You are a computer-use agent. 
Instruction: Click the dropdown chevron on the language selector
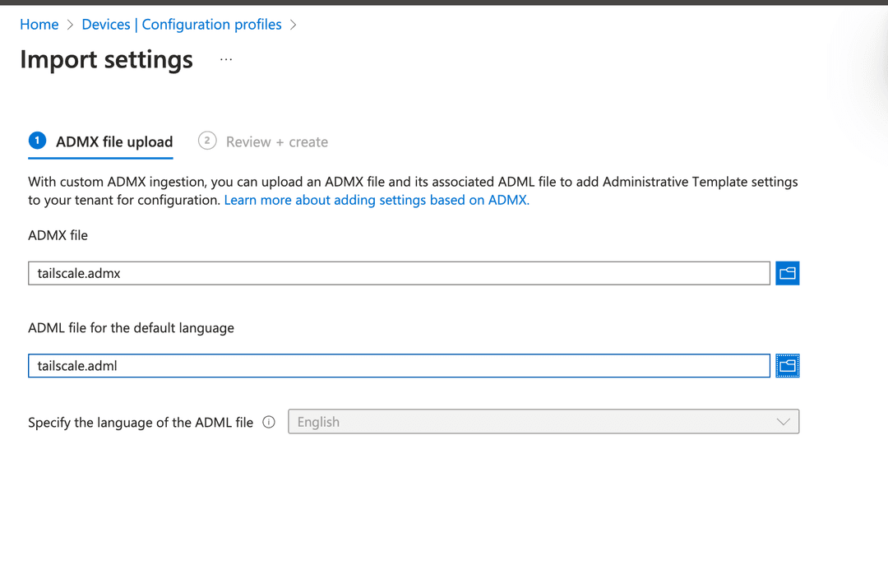782,421
